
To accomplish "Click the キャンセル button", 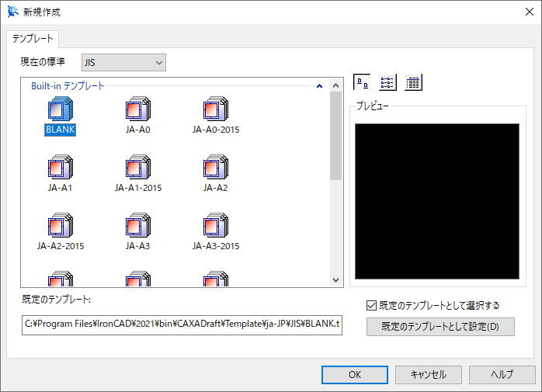I will (x=429, y=375).
